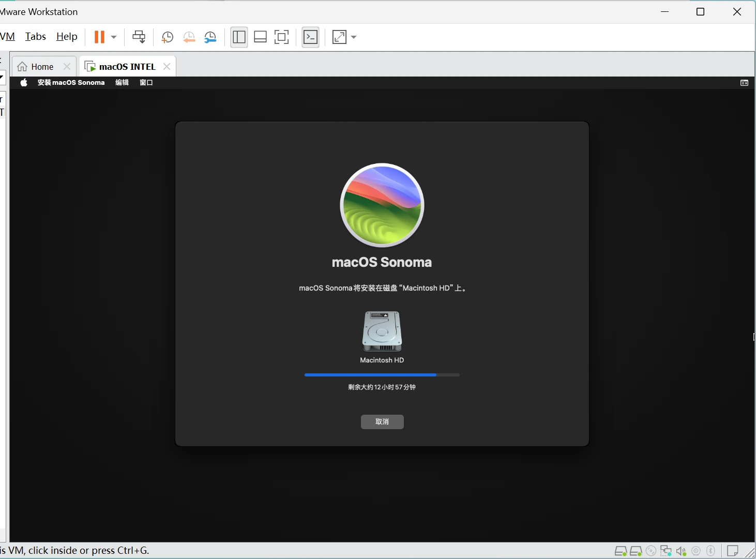Viewport: 756px width, 559px height.
Task: Open the Apple menu in guest
Action: click(x=24, y=83)
